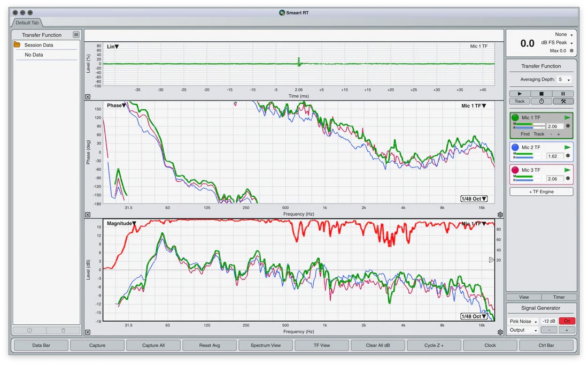Click the blue Mic 2 TF color dot
The width and height of the screenshot is (588, 365).
(515, 147)
